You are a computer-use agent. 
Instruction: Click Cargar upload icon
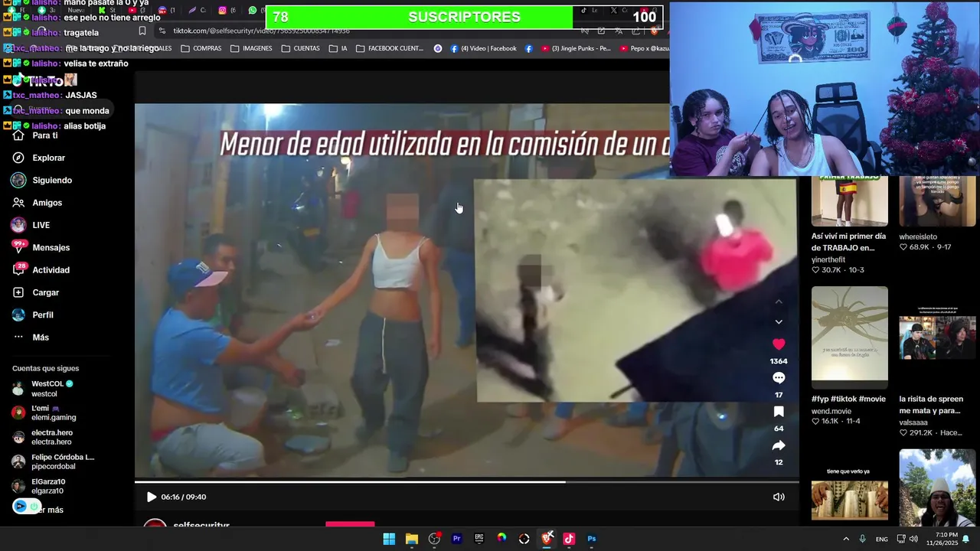point(18,292)
